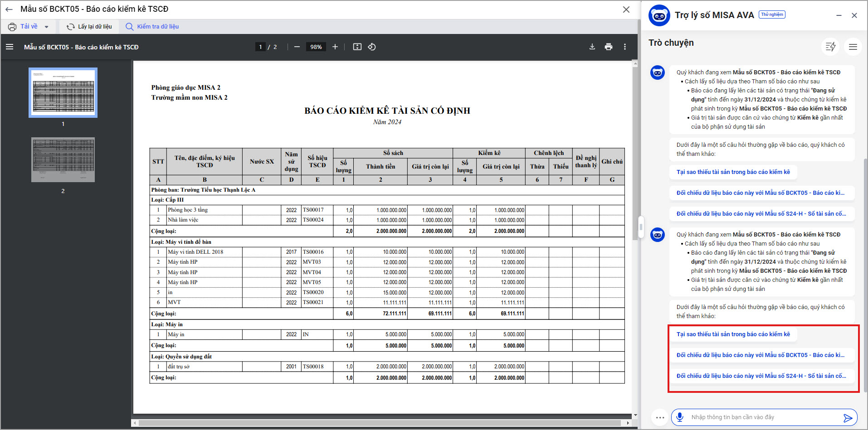Activate the microphone voice input
The height and width of the screenshot is (430, 868).
click(x=680, y=417)
